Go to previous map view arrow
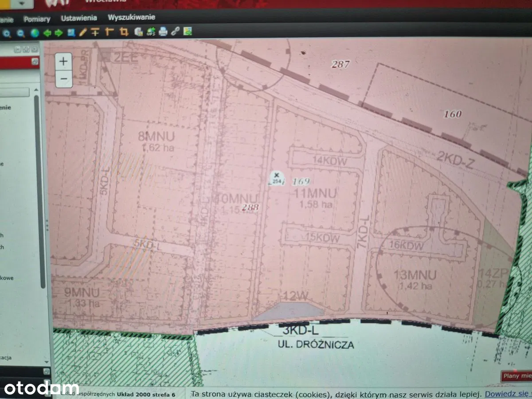 tap(47, 33)
